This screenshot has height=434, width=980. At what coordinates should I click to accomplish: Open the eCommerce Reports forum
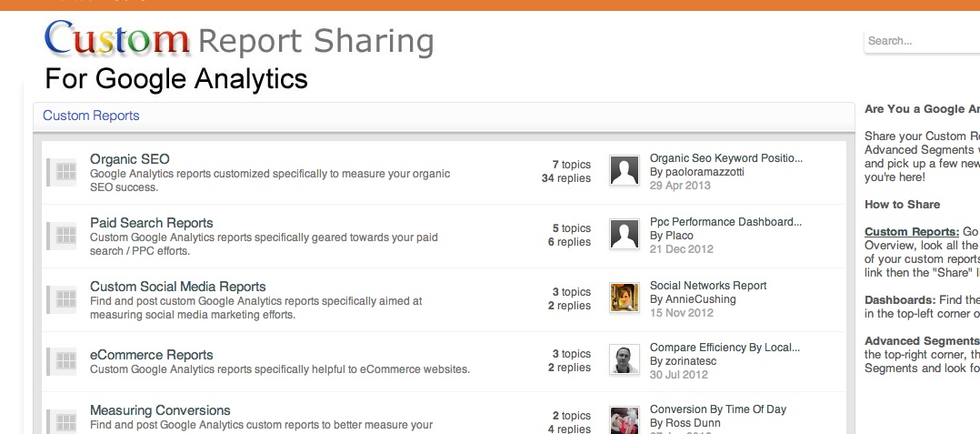click(151, 355)
